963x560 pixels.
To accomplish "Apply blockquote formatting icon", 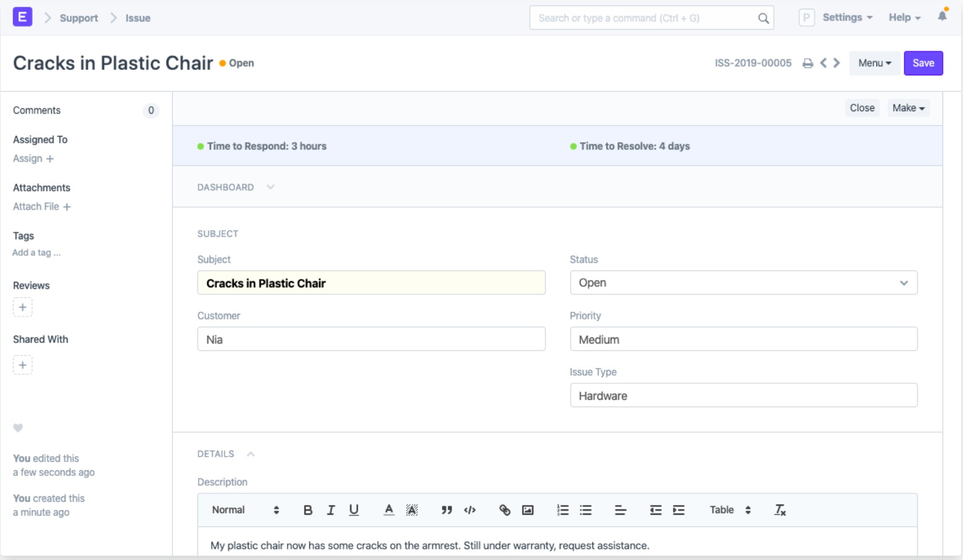I will pyautogui.click(x=447, y=510).
